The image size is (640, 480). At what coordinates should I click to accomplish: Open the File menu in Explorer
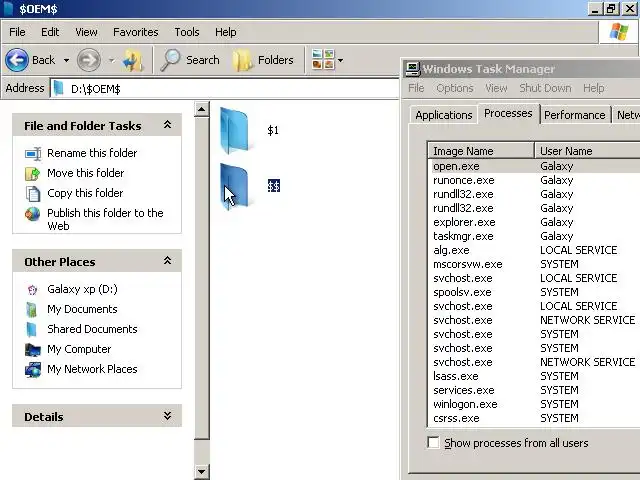coord(17,32)
